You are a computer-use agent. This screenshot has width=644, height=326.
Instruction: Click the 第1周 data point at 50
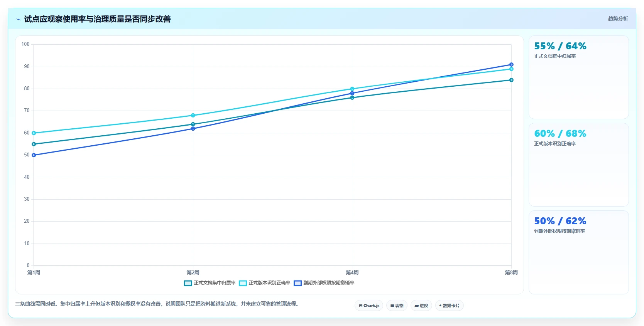click(x=34, y=155)
